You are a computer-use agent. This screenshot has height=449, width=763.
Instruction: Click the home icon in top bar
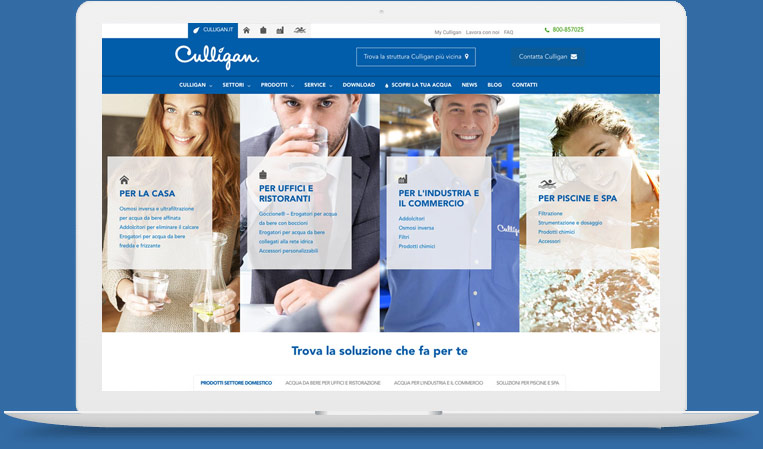click(247, 30)
